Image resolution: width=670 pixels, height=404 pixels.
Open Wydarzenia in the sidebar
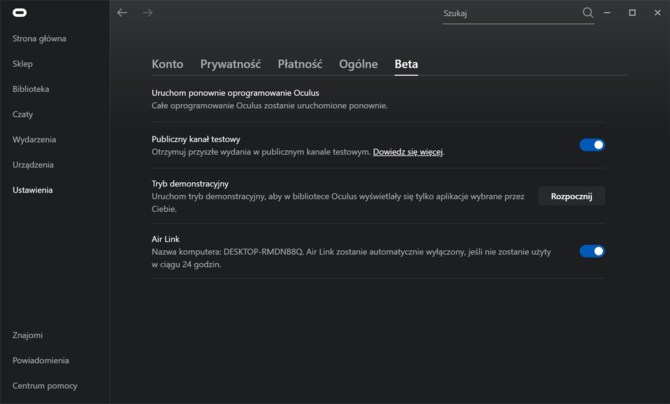coord(34,139)
